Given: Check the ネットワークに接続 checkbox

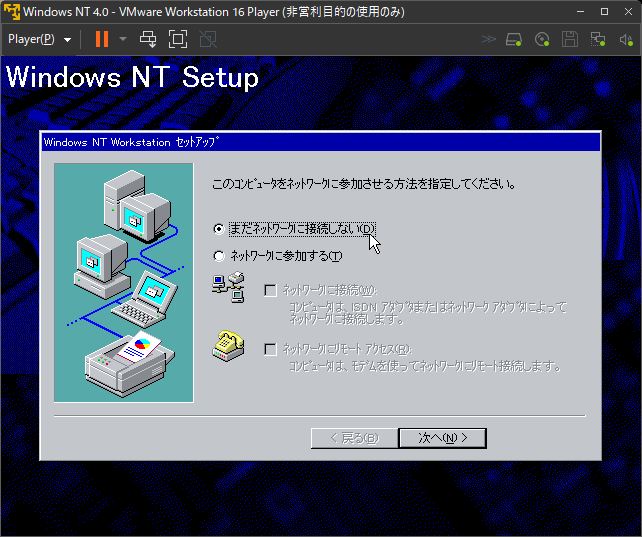Looking at the screenshot, I should click(270, 290).
